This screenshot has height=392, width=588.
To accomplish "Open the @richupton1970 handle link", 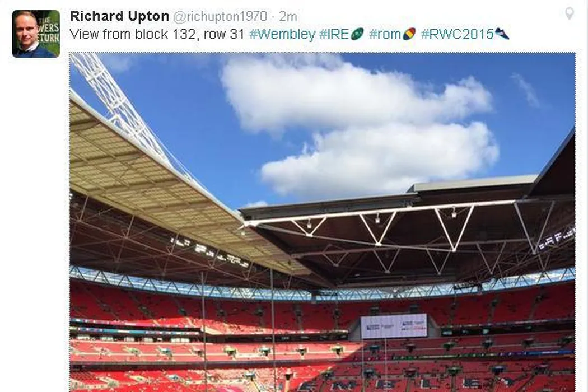I will tap(220, 16).
